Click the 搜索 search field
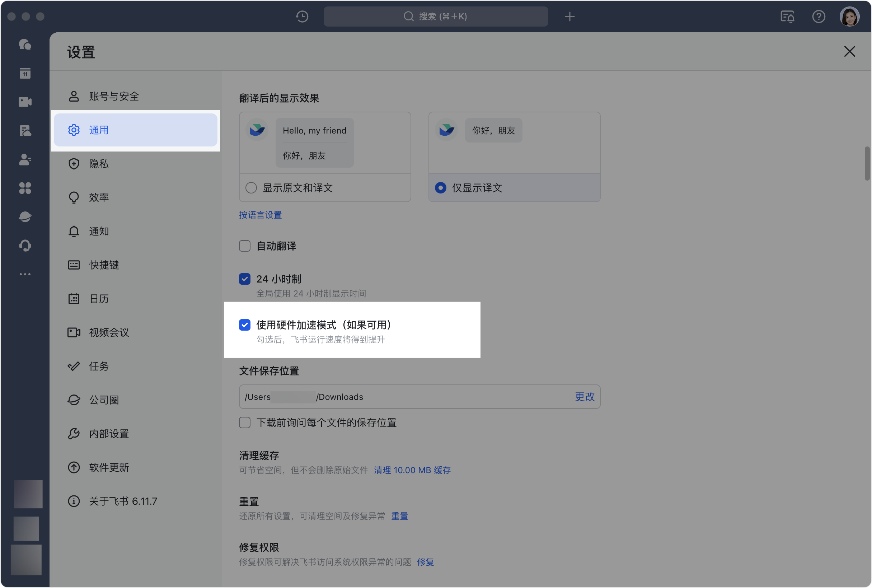 pos(436,17)
